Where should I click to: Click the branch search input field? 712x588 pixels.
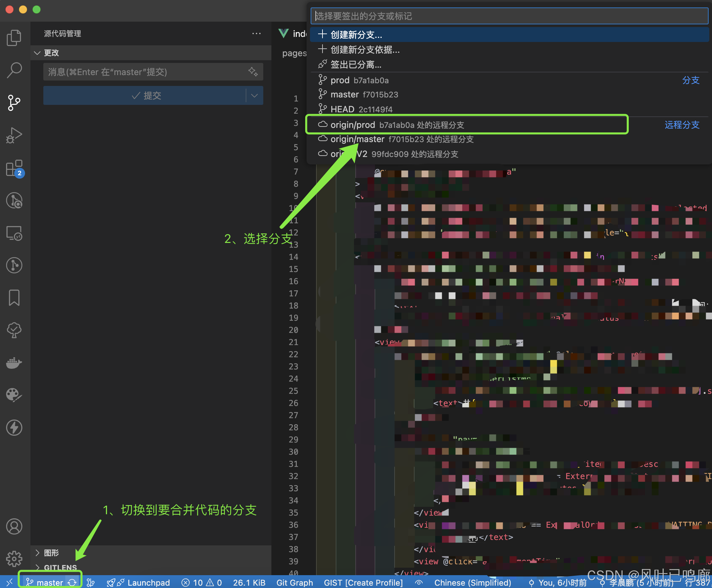[508, 16]
